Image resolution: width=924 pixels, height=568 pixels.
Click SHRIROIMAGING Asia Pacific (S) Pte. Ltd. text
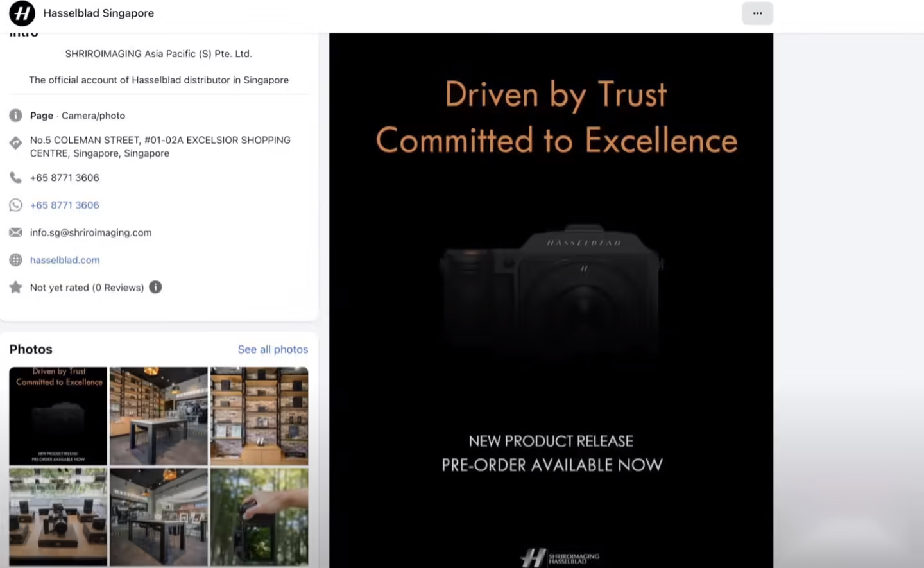point(158,54)
